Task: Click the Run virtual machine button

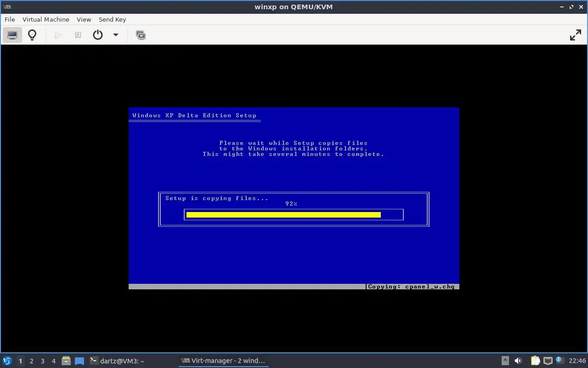Action: click(58, 35)
